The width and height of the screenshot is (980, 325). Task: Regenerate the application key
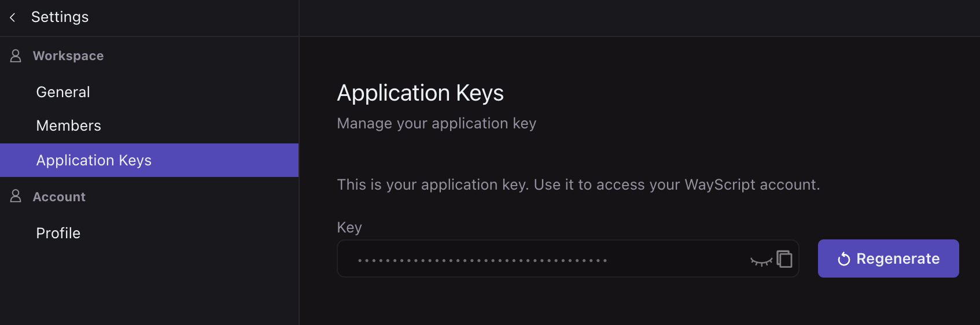click(888, 258)
